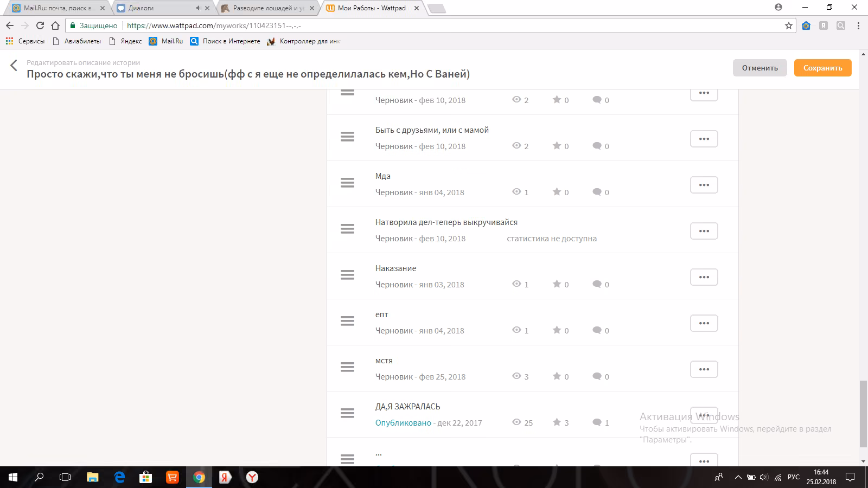The height and width of the screenshot is (488, 868).
Task: Go back using the story header arrow
Action: (14, 66)
